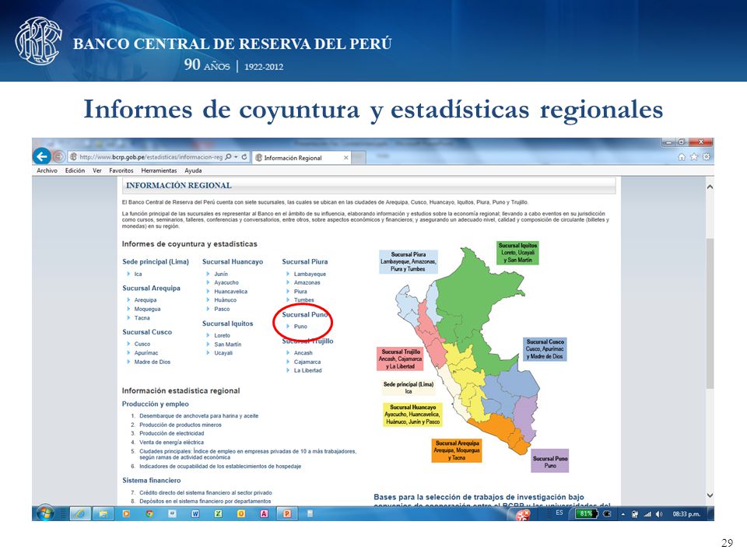Open Producción de electricidad link
747x560 pixels.
[171, 433]
